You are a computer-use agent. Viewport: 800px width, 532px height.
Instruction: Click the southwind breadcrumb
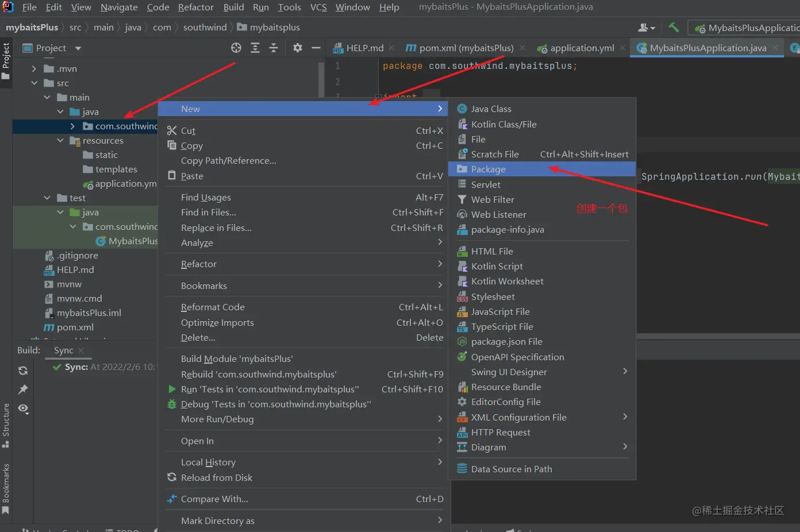coord(205,28)
